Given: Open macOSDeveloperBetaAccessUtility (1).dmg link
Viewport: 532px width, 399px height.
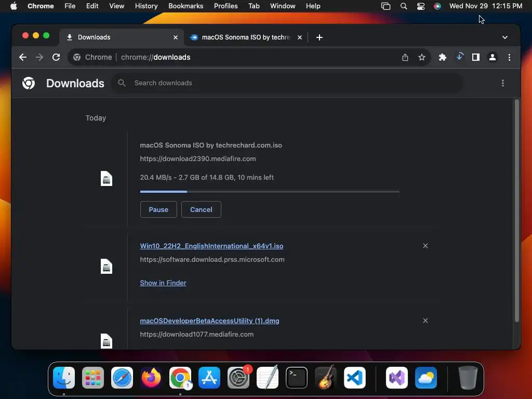Looking at the screenshot, I should click(x=209, y=321).
